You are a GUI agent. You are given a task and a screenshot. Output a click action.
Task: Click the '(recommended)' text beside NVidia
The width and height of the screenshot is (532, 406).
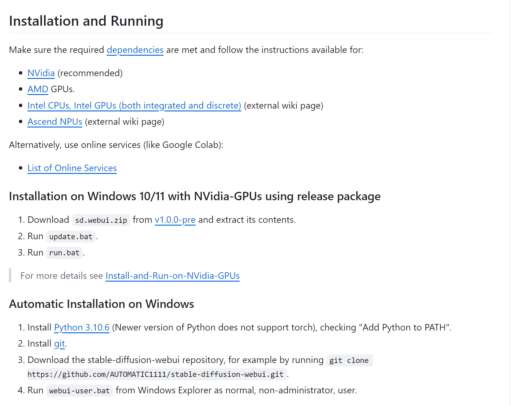pyautogui.click(x=90, y=73)
